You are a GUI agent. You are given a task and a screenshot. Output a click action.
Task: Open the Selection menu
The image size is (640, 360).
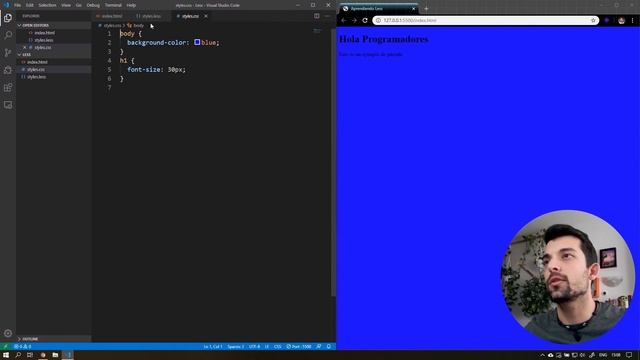(x=47, y=5)
